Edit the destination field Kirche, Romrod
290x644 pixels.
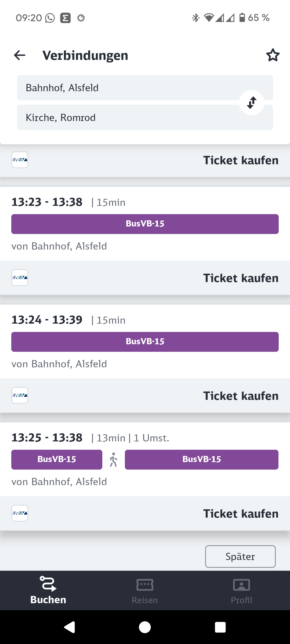tap(126, 118)
